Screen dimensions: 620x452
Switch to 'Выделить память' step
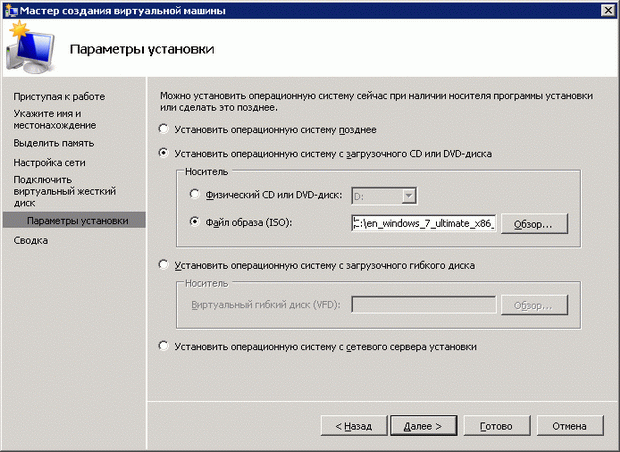tap(54, 144)
